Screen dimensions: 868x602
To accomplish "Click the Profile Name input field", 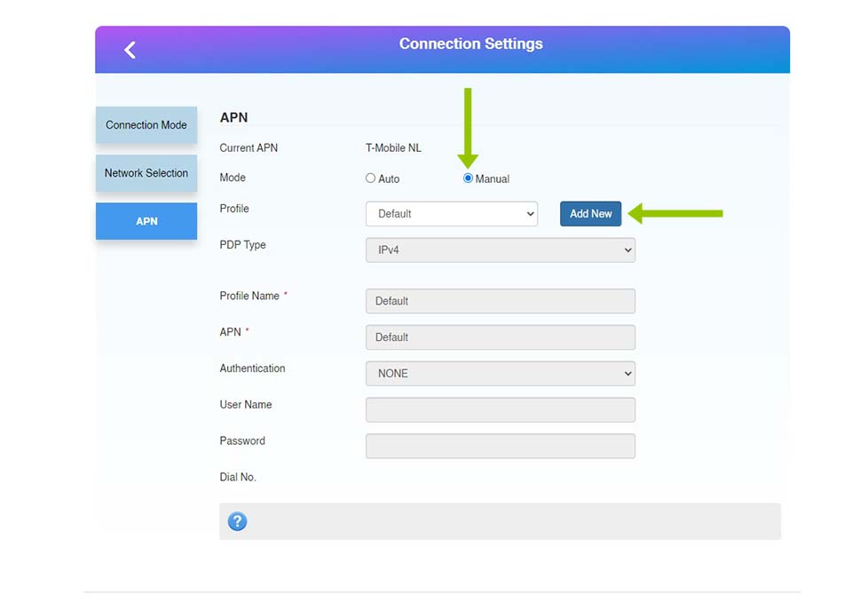I will tap(500, 301).
